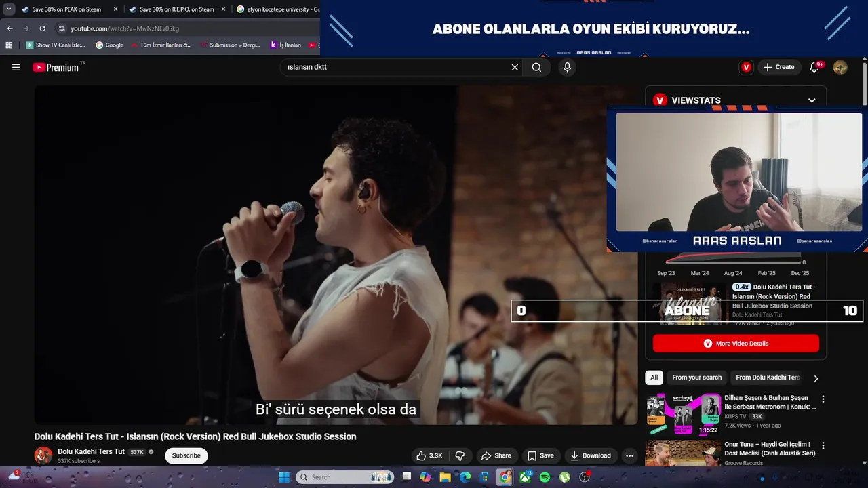The height and width of the screenshot is (488, 868).
Task: Run search with the magnifier button
Action: click(x=536, y=67)
